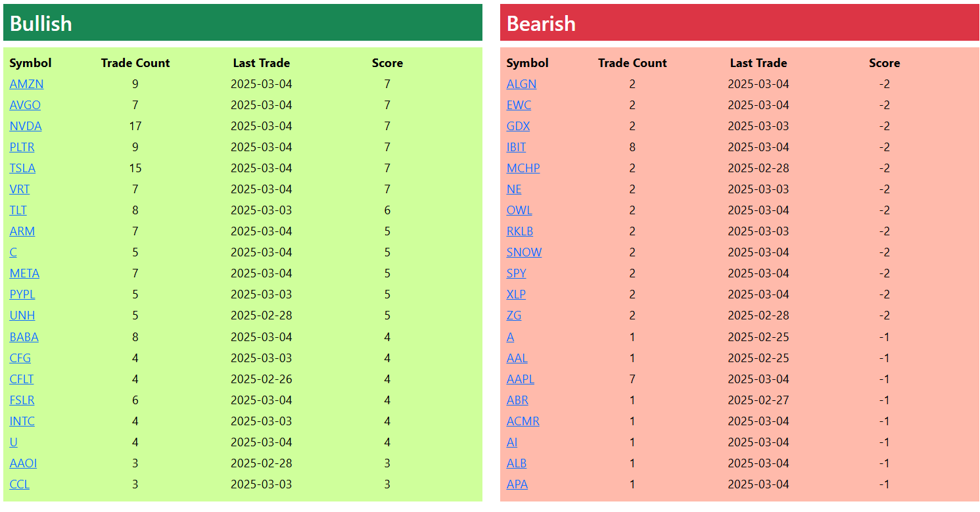Open the GDX symbol link

point(518,126)
